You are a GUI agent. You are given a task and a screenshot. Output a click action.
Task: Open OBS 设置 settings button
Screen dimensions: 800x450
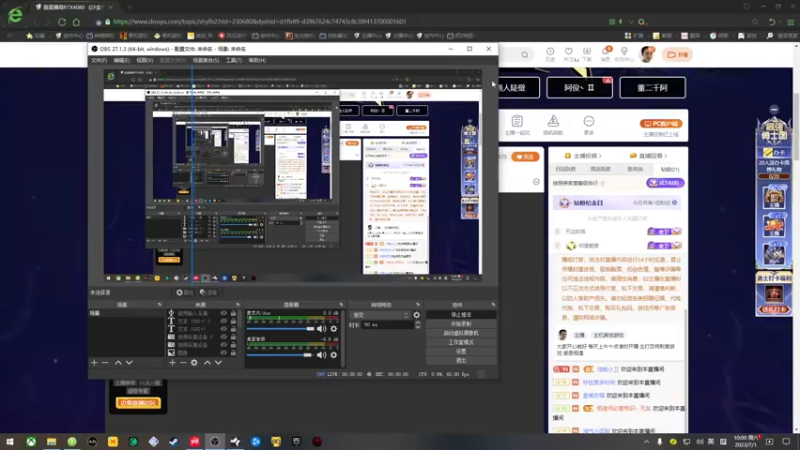[461, 352]
